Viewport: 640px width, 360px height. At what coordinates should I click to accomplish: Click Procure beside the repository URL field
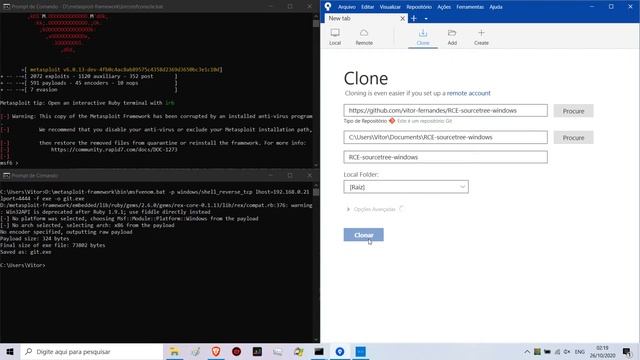pos(573,111)
